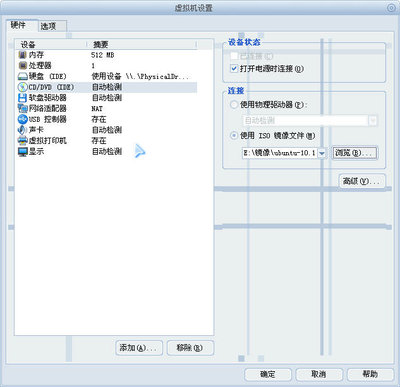The image size is (400, 387).
Task: Select the 使用设备 \\.\PhysicalDr... summary
Action: tap(141, 77)
